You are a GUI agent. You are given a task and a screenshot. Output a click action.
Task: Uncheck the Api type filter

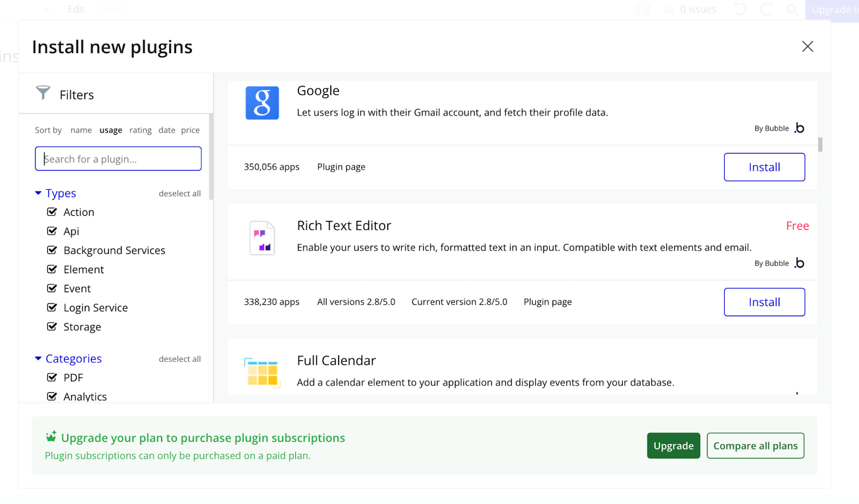pos(52,231)
